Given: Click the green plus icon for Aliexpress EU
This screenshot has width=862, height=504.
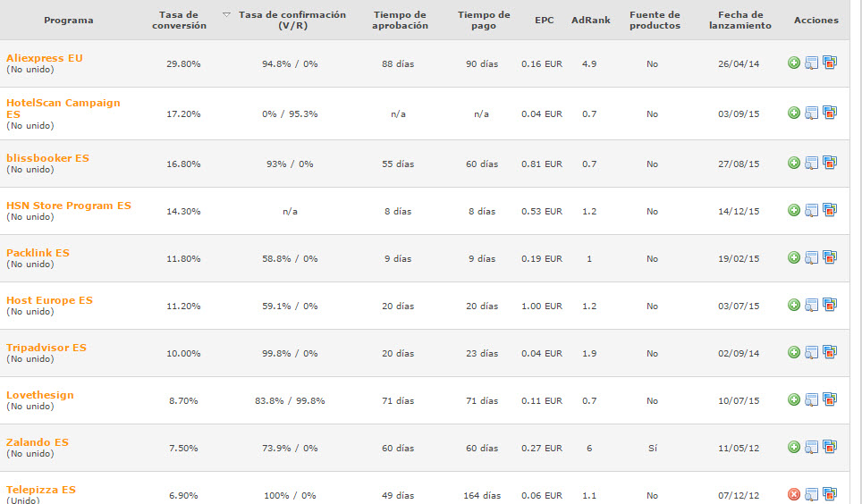Looking at the screenshot, I should click(793, 63).
